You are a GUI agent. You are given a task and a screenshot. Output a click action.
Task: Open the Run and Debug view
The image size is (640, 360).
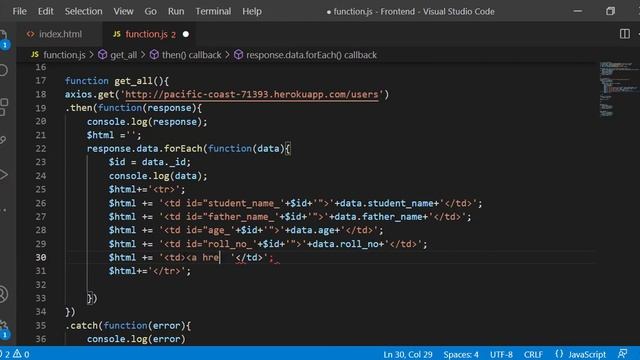3,175
